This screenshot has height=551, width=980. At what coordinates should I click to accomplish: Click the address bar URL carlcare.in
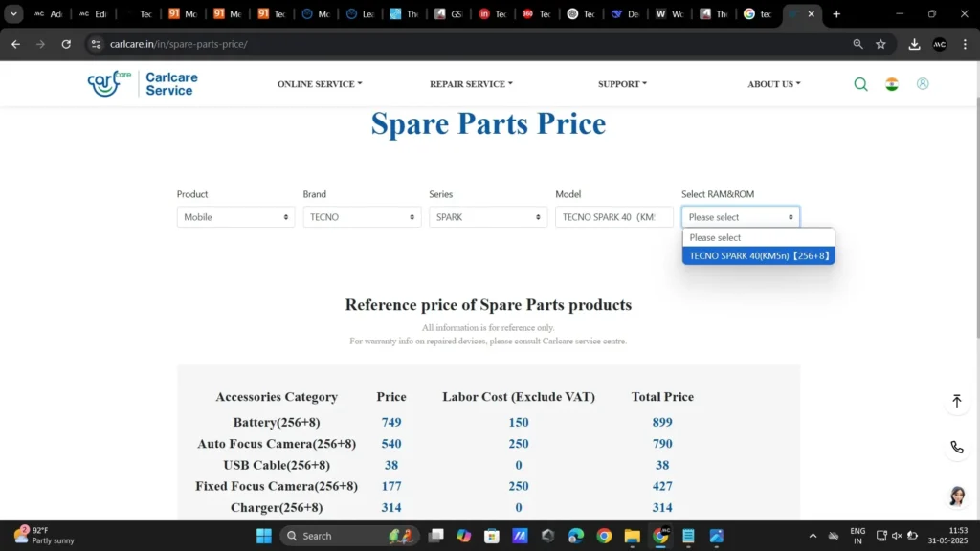[179, 44]
